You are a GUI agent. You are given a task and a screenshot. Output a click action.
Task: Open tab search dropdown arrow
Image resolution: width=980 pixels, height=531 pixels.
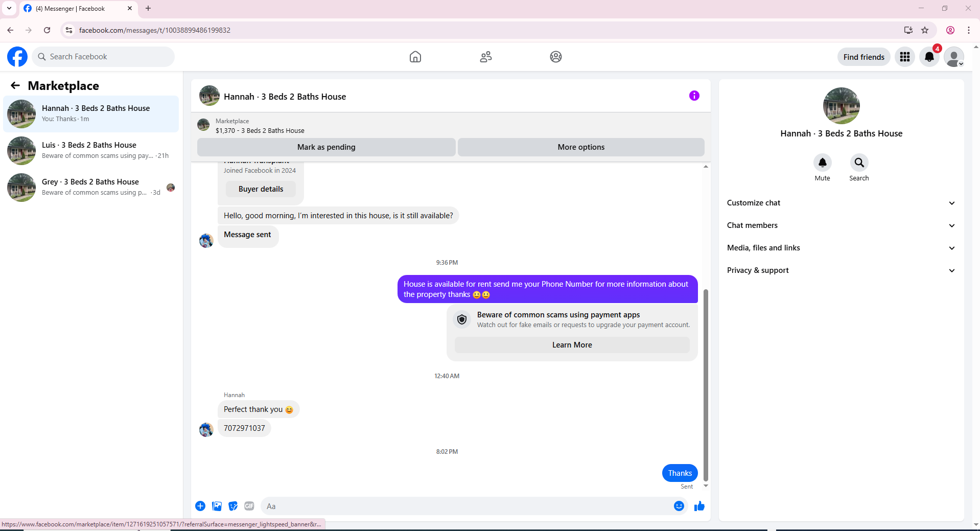pyautogui.click(x=9, y=8)
